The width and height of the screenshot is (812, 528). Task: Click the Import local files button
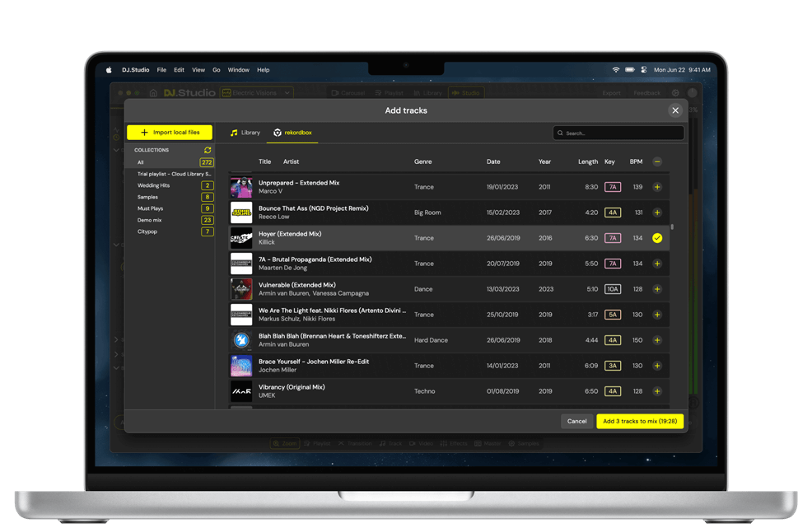(x=170, y=133)
